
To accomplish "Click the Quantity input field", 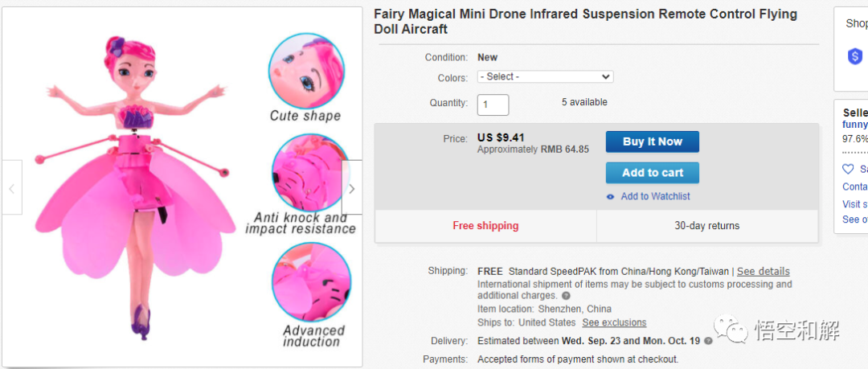I will [493, 105].
